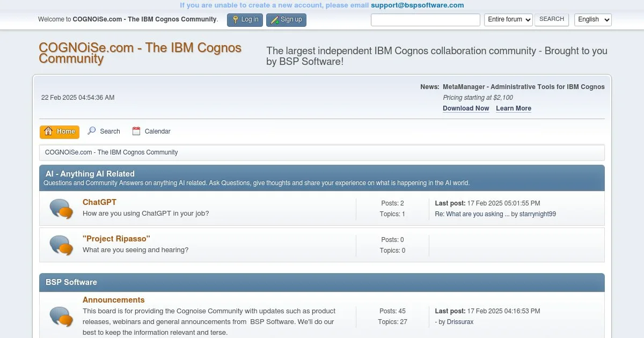Open the Home menu tab
644x338 pixels.
coord(60,131)
